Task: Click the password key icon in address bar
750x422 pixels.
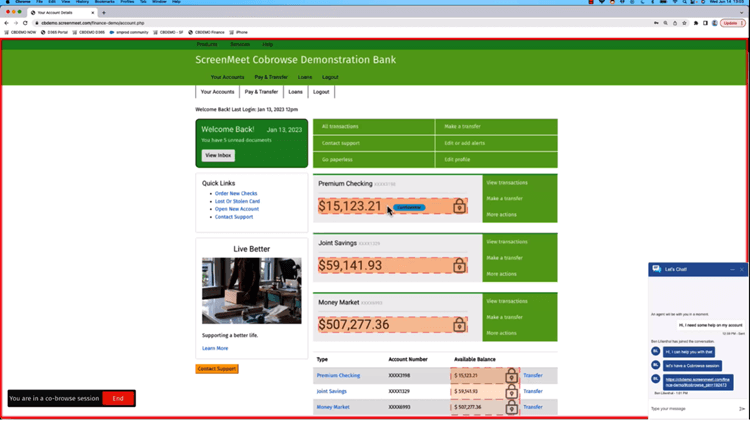Action: 656,23
